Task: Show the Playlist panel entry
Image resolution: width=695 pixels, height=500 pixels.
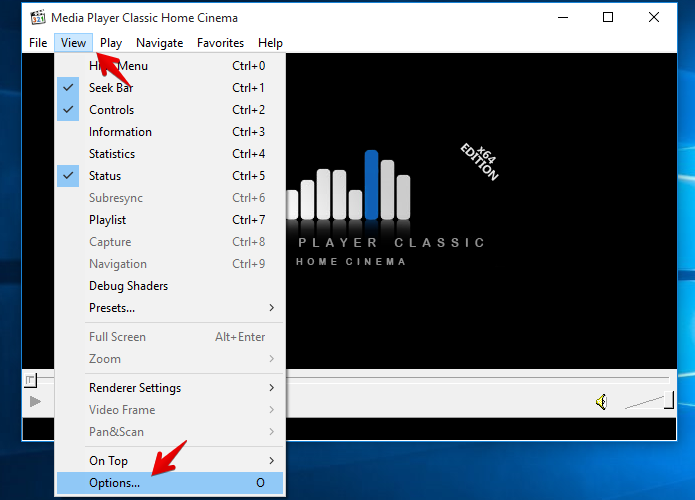Action: (x=170, y=220)
